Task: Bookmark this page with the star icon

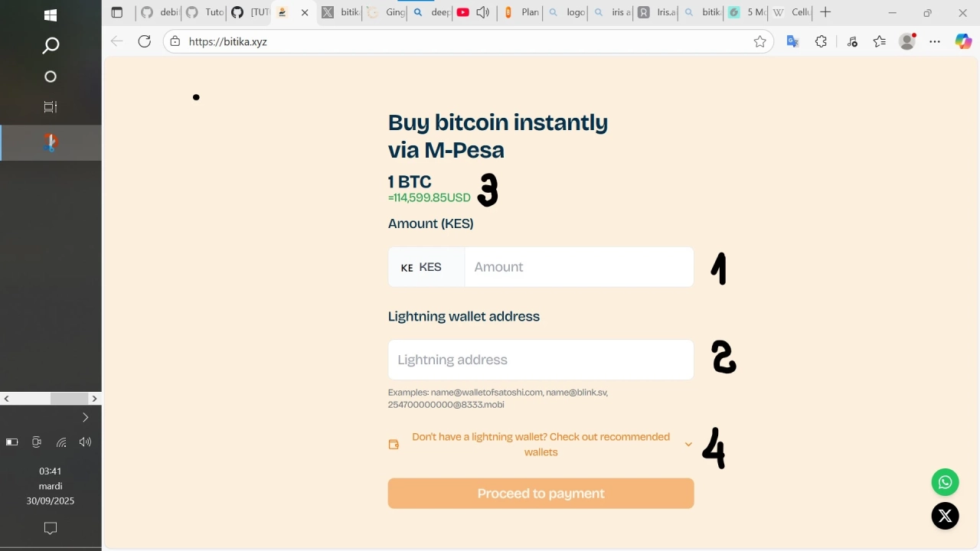Action: coord(759,42)
